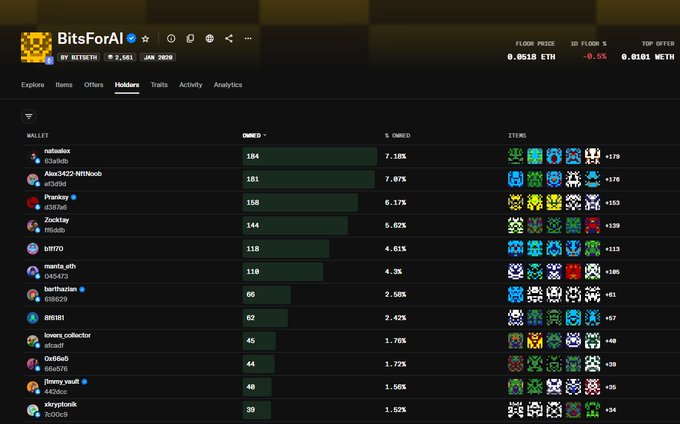Favorite the collection with the star icon
Viewport: 680px width, 424px height.
(146, 39)
